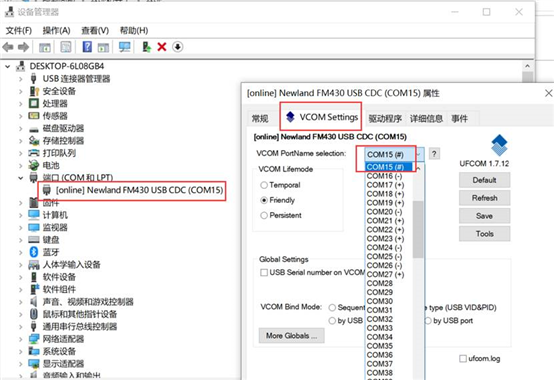This screenshot has height=380, width=554.
Task: Click the Back arrow in Device Manager toolbar
Action: coord(8,47)
